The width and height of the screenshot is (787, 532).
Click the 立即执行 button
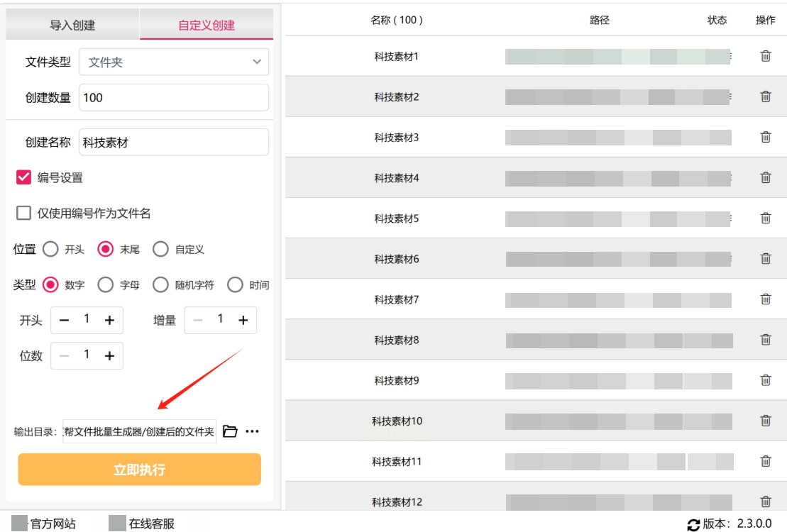[140, 470]
